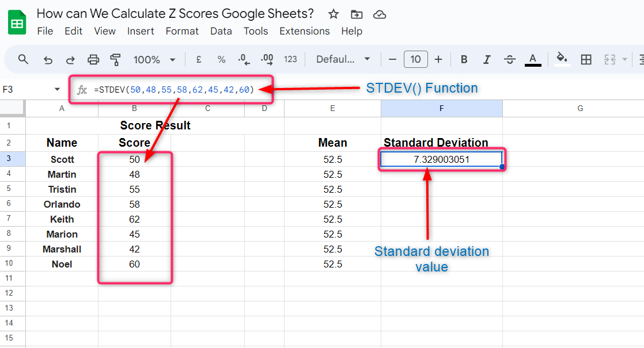Activate the paint format tool
644x348 pixels.
(115, 60)
